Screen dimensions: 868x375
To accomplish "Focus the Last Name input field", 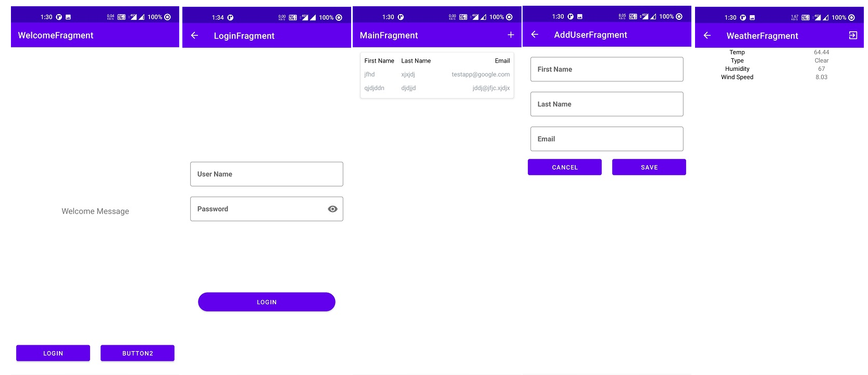I will (607, 104).
